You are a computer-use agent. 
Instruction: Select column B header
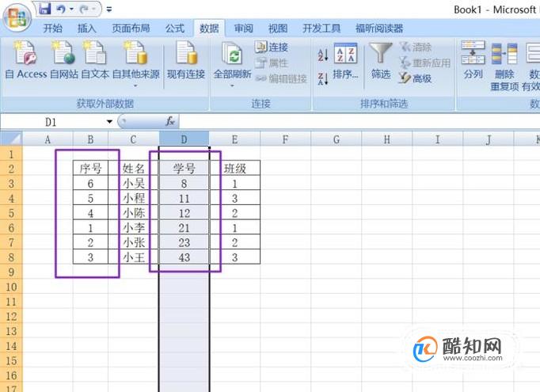[90, 139]
